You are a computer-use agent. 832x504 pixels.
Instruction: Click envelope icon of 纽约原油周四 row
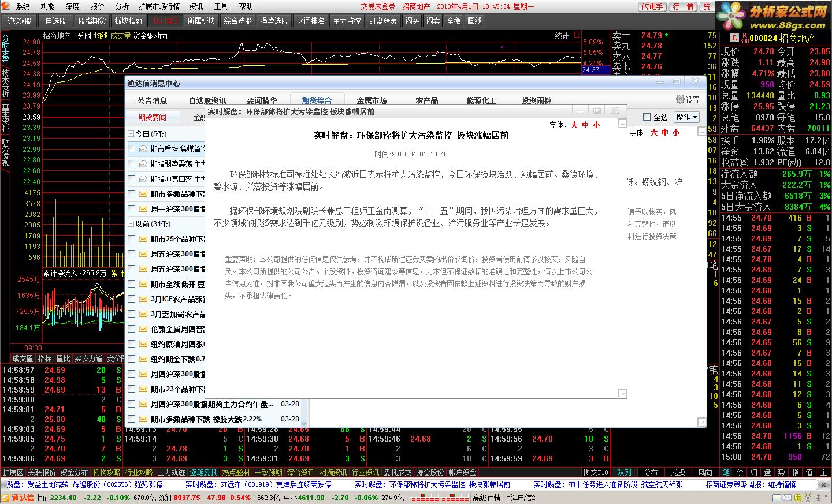(143, 344)
